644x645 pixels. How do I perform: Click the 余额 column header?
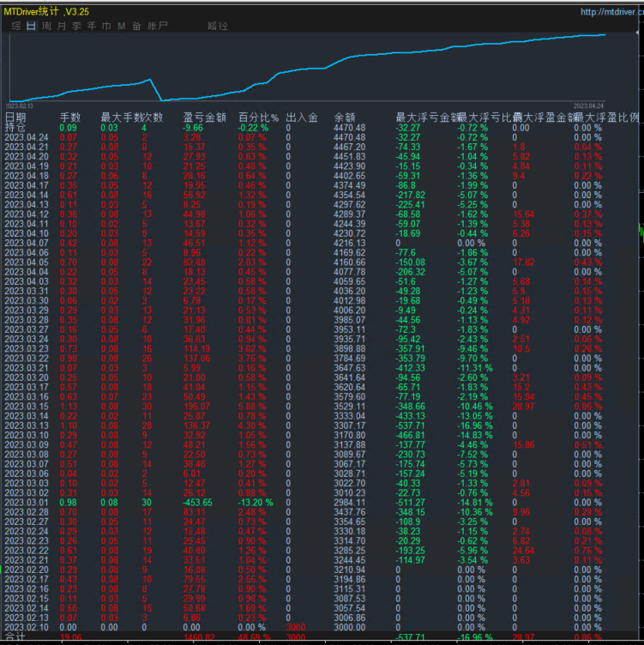pyautogui.click(x=345, y=118)
